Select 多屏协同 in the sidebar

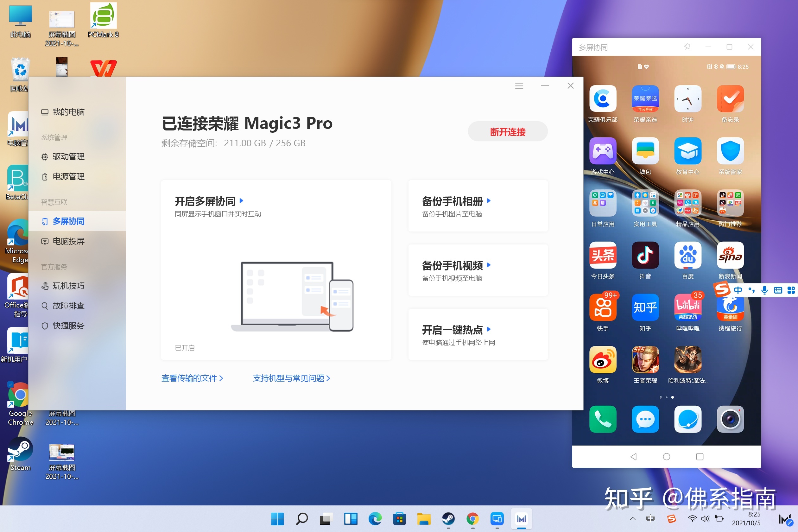click(x=77, y=221)
